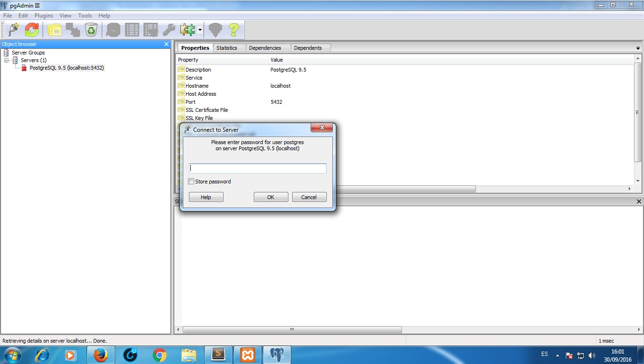Viewport: 644px width, 364px height.
Task: Open XAMPP from the taskbar
Action: (x=247, y=355)
